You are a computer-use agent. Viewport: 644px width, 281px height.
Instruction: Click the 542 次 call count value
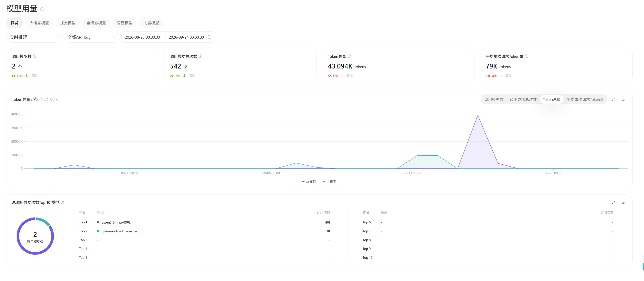[x=179, y=66]
